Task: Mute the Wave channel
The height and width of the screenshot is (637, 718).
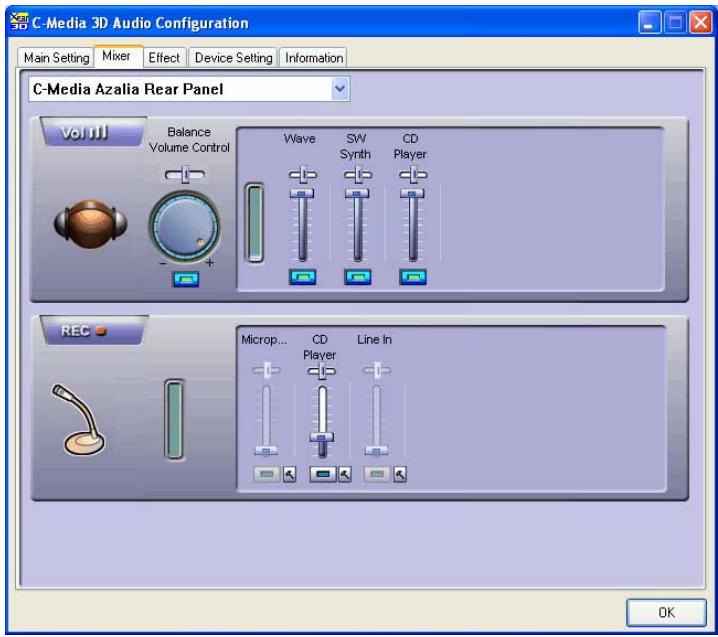Action: click(303, 277)
